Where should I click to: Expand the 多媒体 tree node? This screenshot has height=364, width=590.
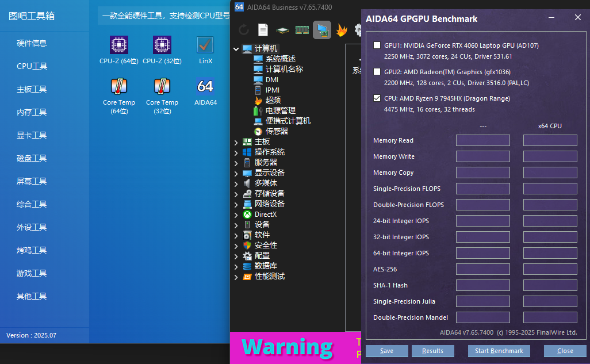236,183
